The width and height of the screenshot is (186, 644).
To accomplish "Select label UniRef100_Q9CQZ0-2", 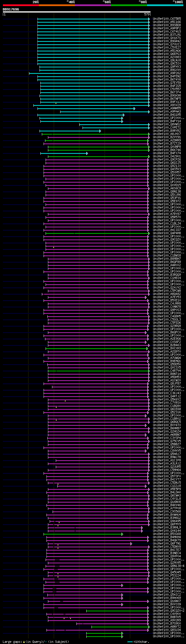I will (169, 611).
